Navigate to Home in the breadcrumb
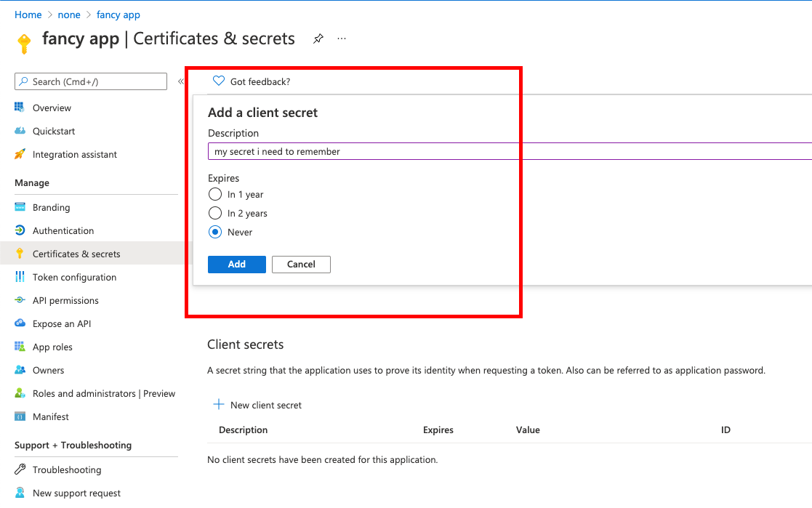812x508 pixels. tap(28, 14)
